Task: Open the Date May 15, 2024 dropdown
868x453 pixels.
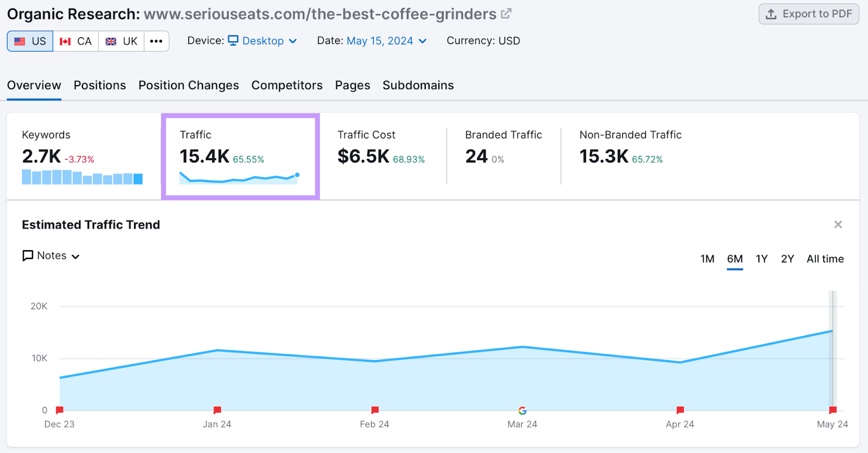Action: pos(386,41)
